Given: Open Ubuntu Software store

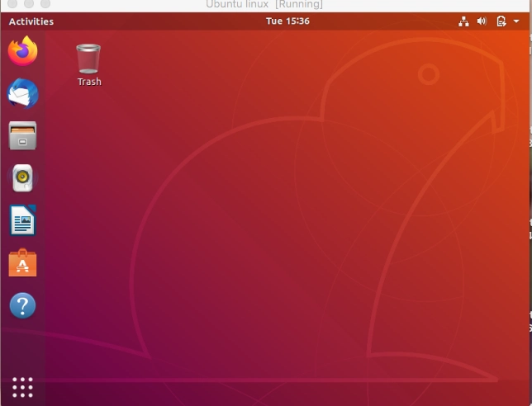Looking at the screenshot, I should (22, 262).
